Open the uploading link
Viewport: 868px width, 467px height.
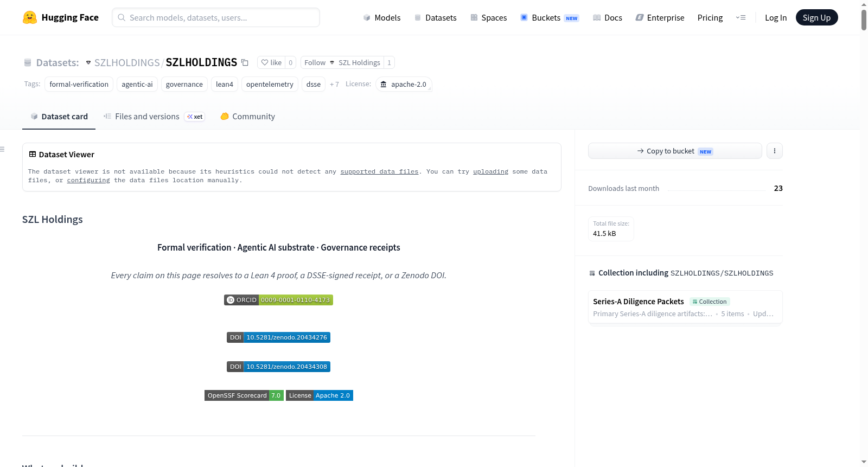[490, 171]
